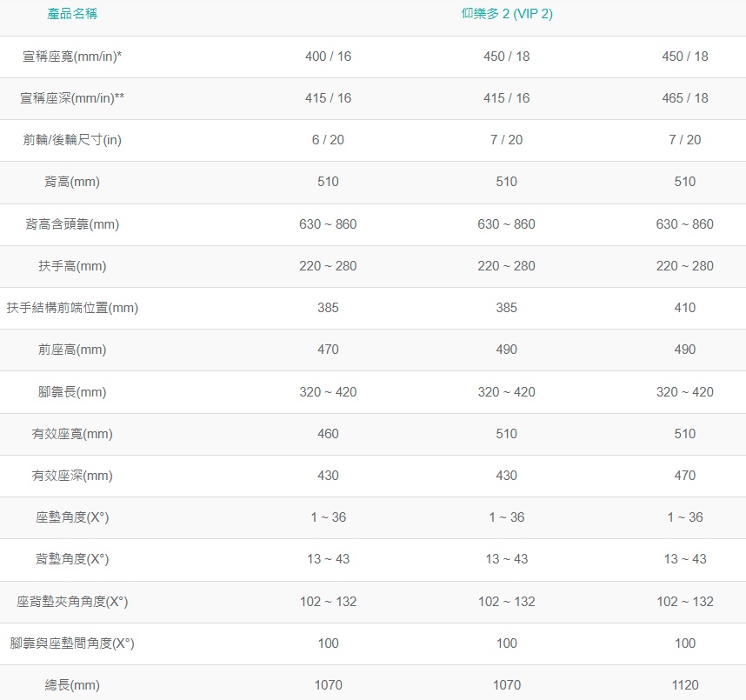Click the 產品名稱 header cell

(72, 14)
